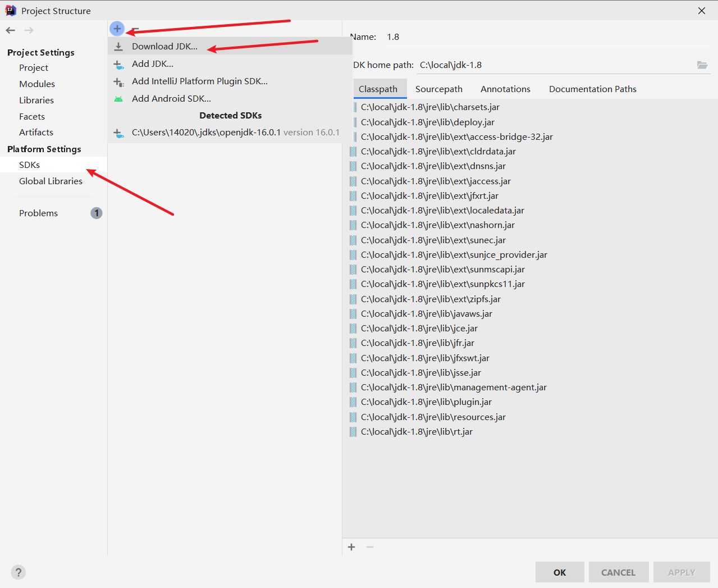Choose Download JDK... from the popup
The image size is (718, 588).
click(x=230, y=47)
